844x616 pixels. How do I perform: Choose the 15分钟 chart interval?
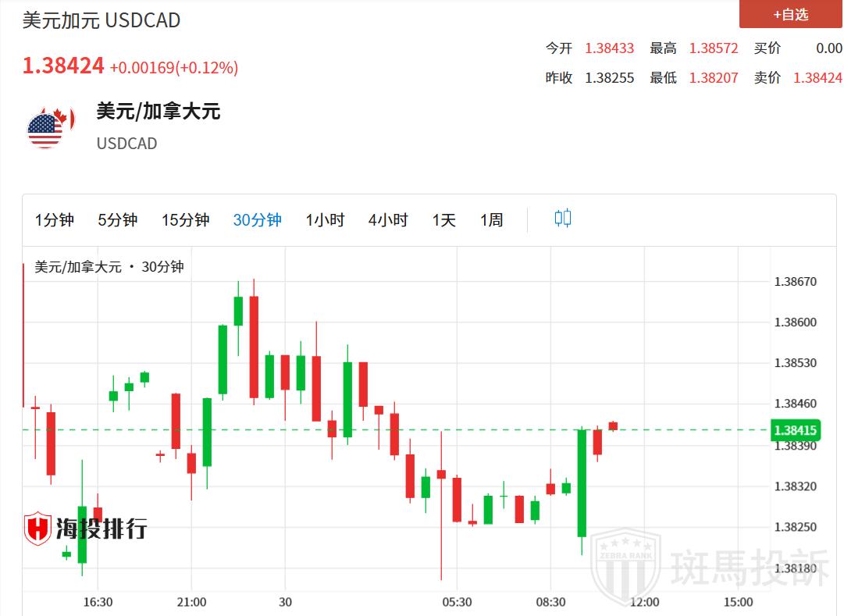(x=186, y=220)
